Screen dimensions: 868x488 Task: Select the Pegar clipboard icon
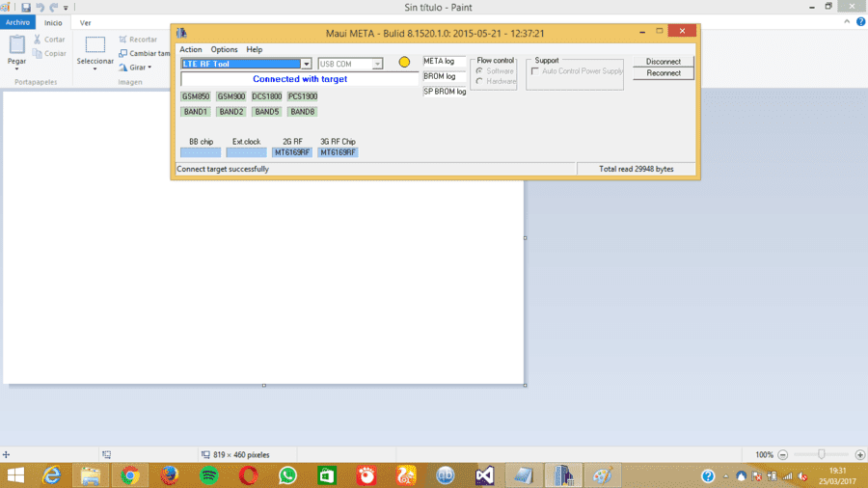[16, 44]
